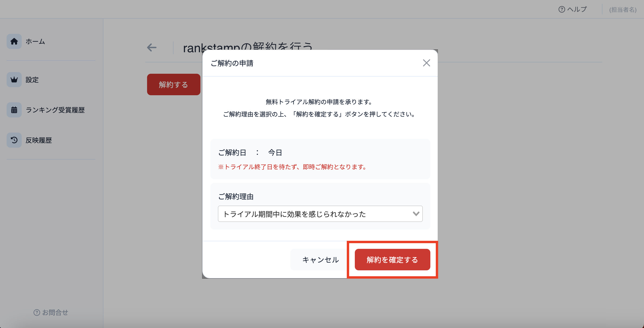This screenshot has width=644, height=328.
Task: Click the 無料トライアル解約の申請を承ります text
Action: 320,102
